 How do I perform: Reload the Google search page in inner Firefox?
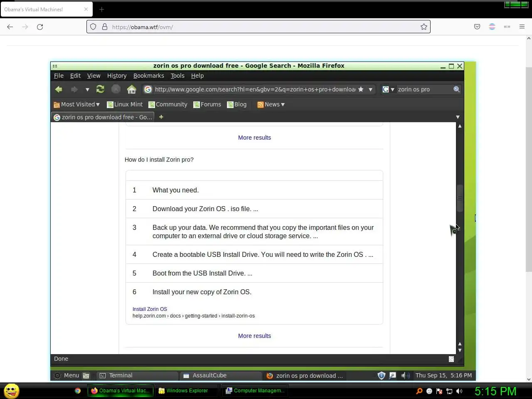100,89
